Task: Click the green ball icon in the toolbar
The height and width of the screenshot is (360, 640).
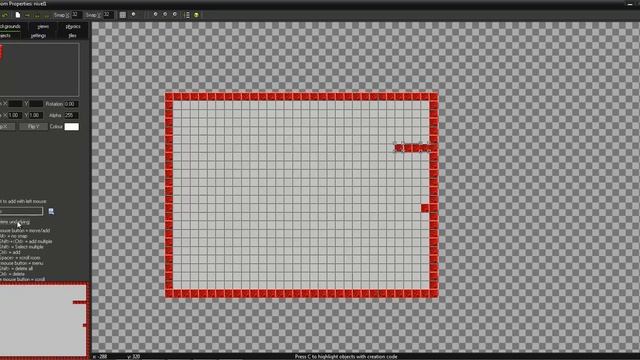Action: 196,15
